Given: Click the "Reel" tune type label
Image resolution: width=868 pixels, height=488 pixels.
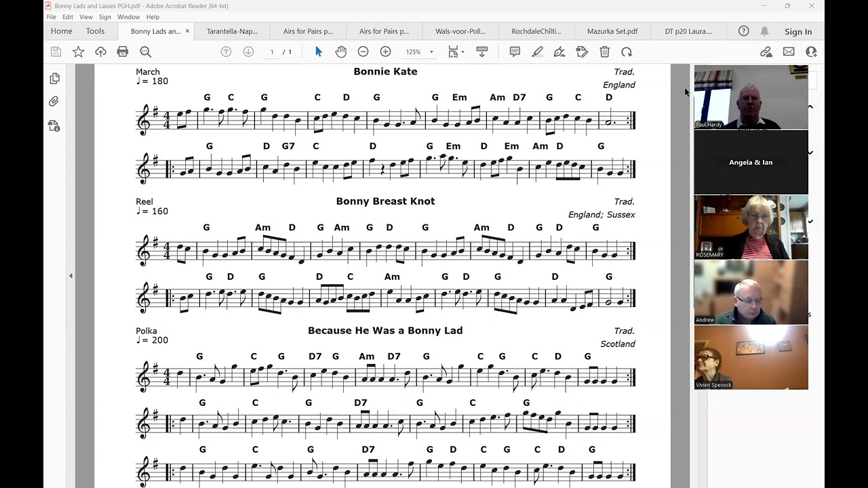Looking at the screenshot, I should 144,201.
